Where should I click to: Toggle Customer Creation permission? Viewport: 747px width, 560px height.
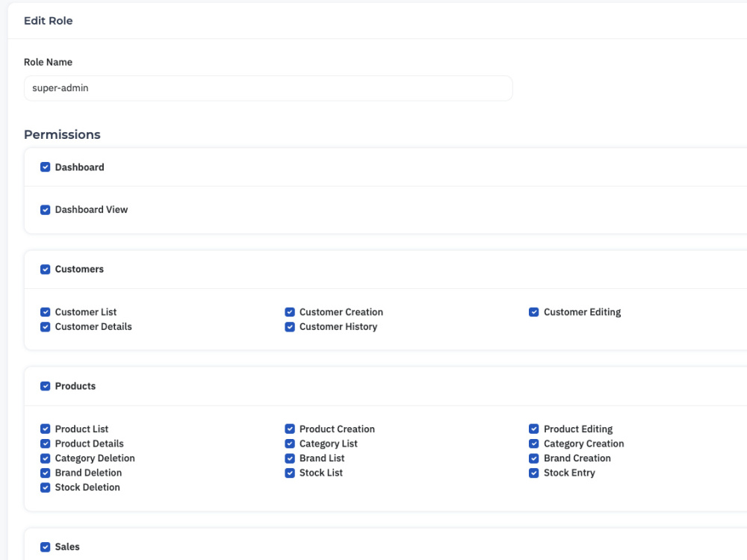click(x=290, y=312)
